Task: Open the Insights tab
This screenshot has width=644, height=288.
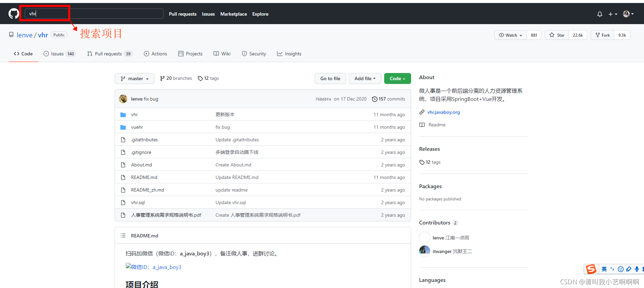Action: (289, 54)
